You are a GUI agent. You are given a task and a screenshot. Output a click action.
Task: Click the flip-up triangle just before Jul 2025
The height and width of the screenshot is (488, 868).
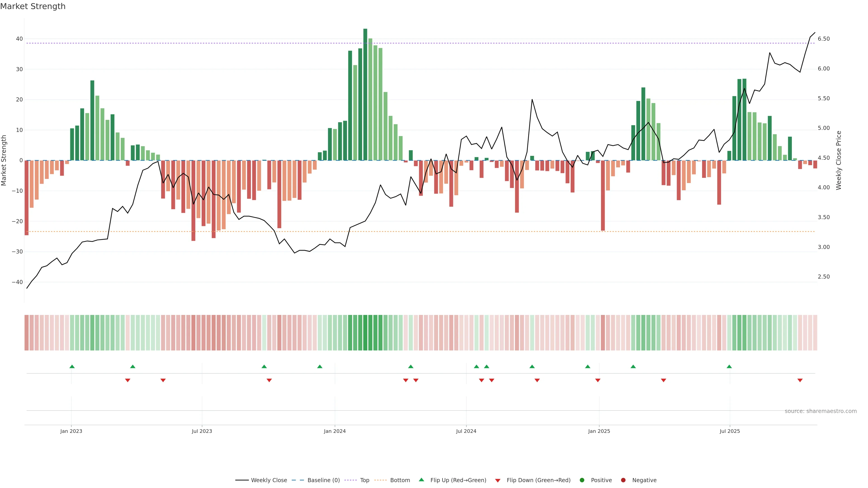[x=729, y=366]
